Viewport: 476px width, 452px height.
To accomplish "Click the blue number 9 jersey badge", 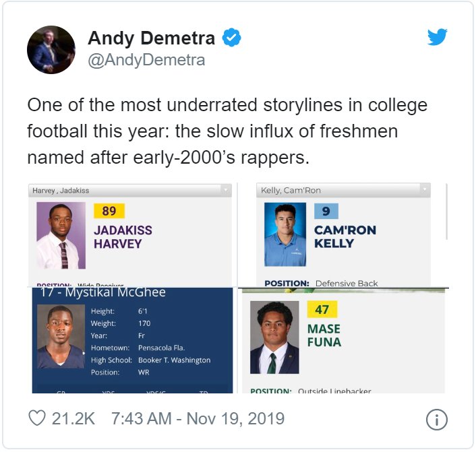I will 326,211.
